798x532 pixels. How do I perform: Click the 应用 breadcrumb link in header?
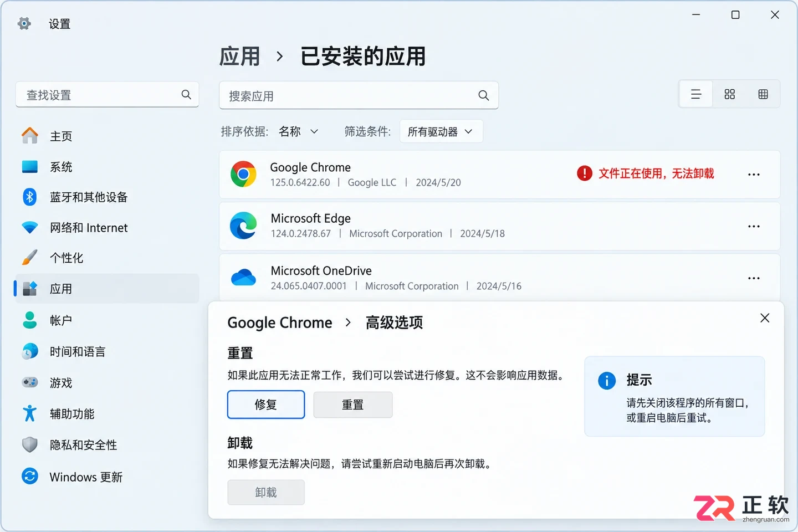tap(239, 57)
